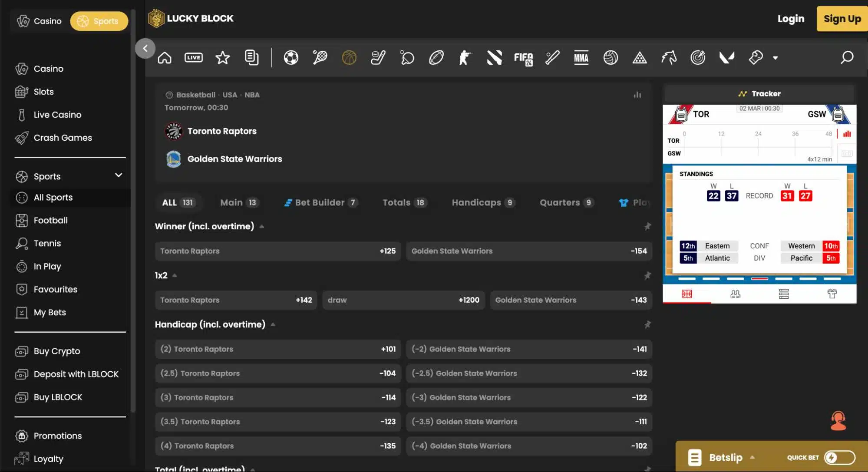Expand the Betslip panel arrow
This screenshot has height=472, width=868.
(x=752, y=457)
